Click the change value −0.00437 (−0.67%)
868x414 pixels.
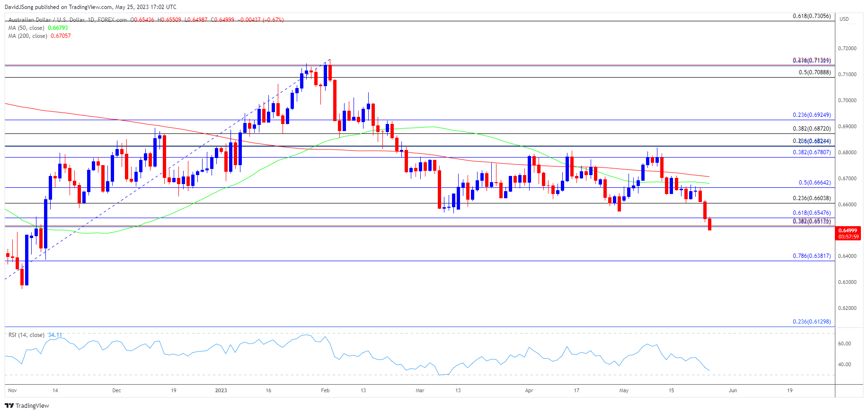(x=261, y=20)
